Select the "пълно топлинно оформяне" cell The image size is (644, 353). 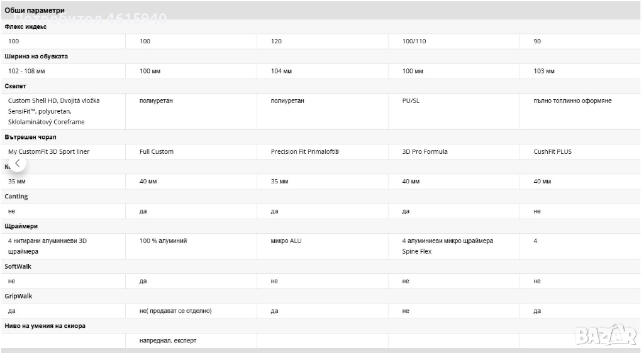coord(572,101)
